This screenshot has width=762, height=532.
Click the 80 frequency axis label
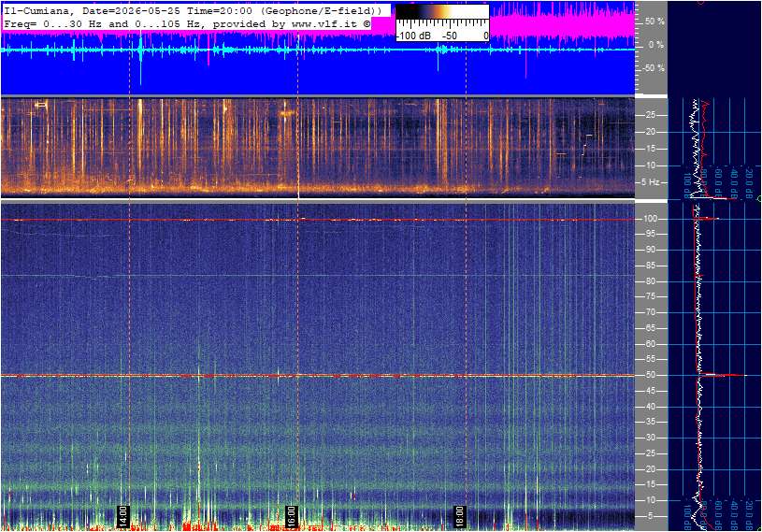click(650, 281)
